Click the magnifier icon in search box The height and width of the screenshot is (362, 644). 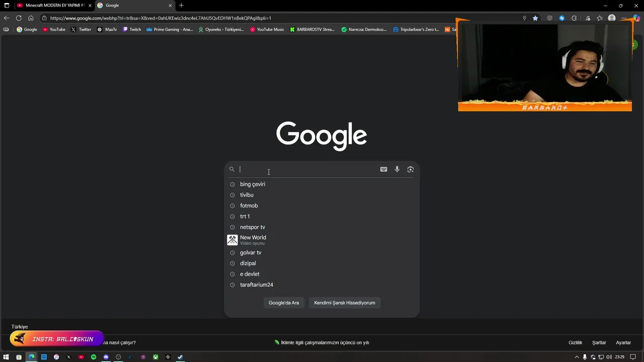click(232, 169)
